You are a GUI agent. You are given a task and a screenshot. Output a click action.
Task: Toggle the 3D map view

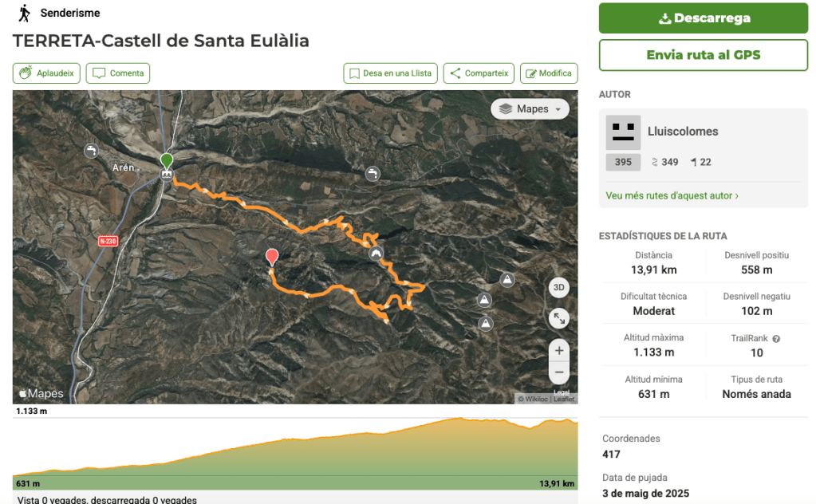559,288
